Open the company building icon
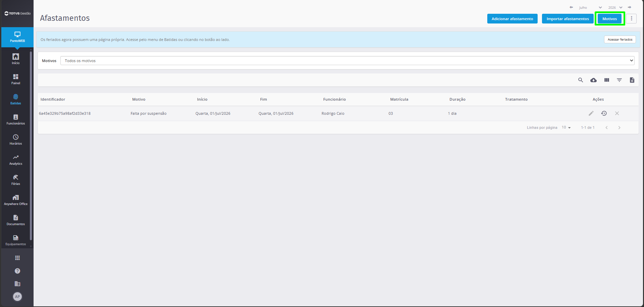644x307 pixels. click(x=17, y=284)
